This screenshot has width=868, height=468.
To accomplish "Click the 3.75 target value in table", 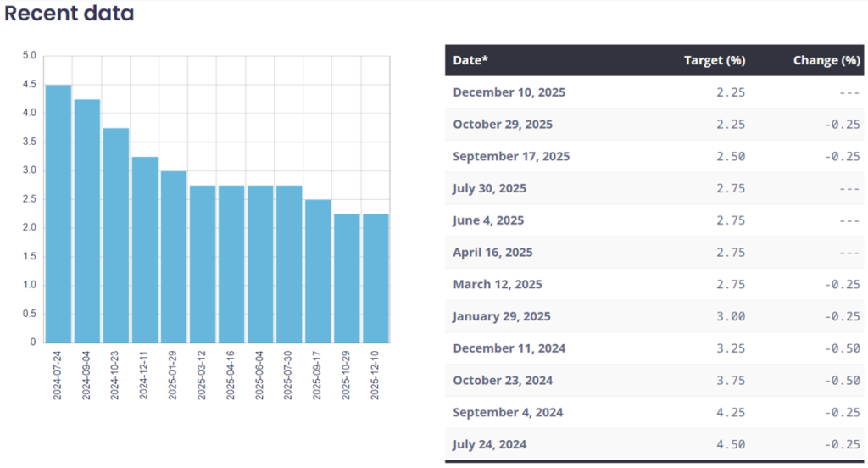I will tap(730, 381).
